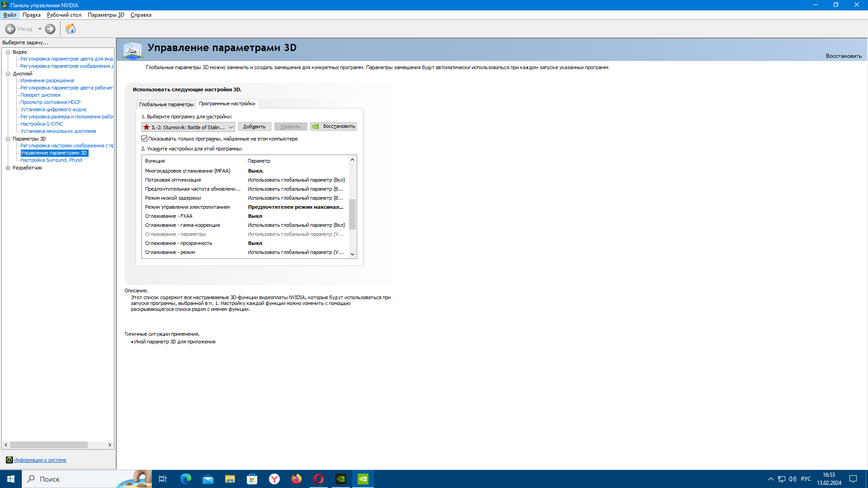Switch input language РУС
868x488 pixels.
pyautogui.click(x=806, y=479)
